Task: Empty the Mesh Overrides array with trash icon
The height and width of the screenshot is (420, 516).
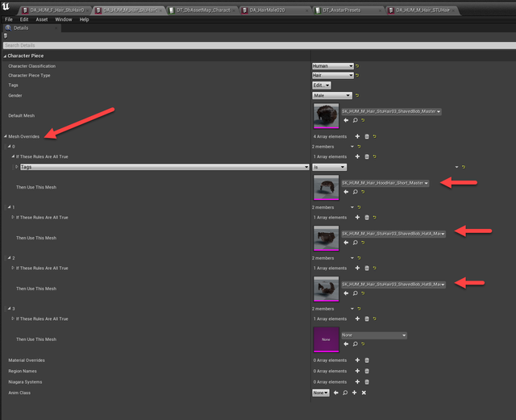Action: click(367, 136)
